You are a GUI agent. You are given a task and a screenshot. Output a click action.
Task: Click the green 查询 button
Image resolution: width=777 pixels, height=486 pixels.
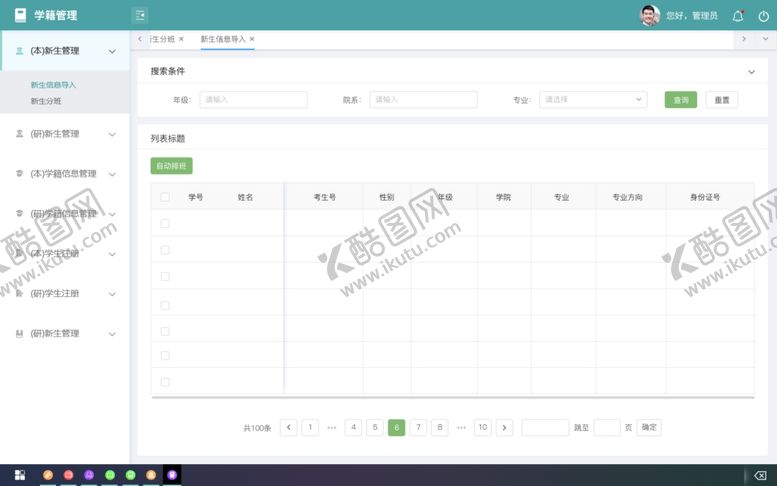[x=680, y=100]
